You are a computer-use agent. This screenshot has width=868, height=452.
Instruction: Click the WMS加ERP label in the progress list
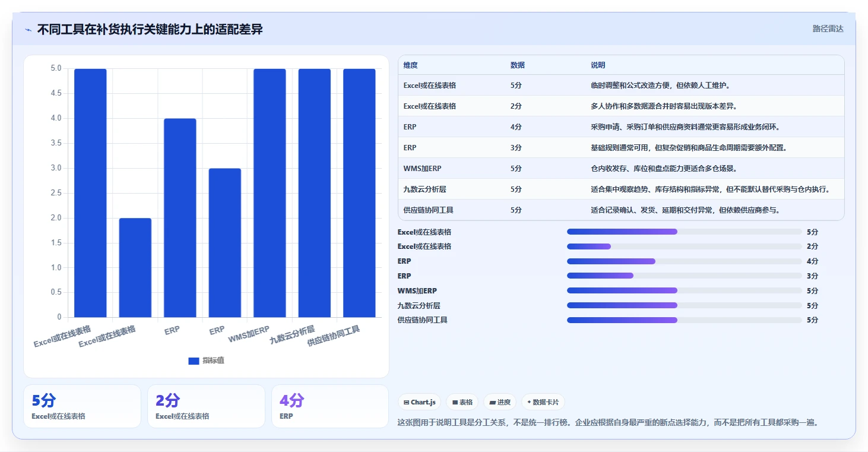pos(417,290)
